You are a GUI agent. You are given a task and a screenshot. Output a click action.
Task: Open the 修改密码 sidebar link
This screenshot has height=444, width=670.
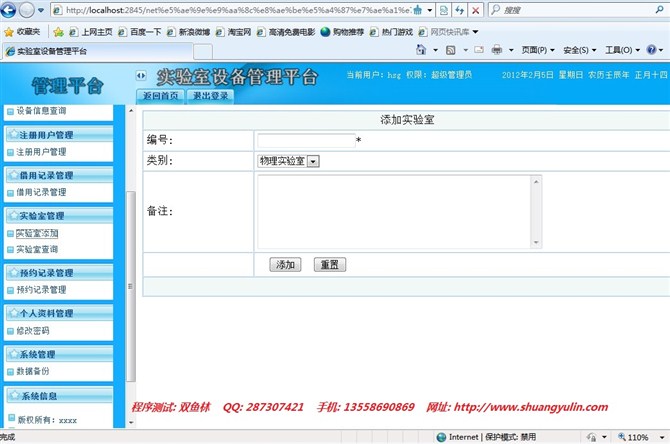pyautogui.click(x=33, y=331)
